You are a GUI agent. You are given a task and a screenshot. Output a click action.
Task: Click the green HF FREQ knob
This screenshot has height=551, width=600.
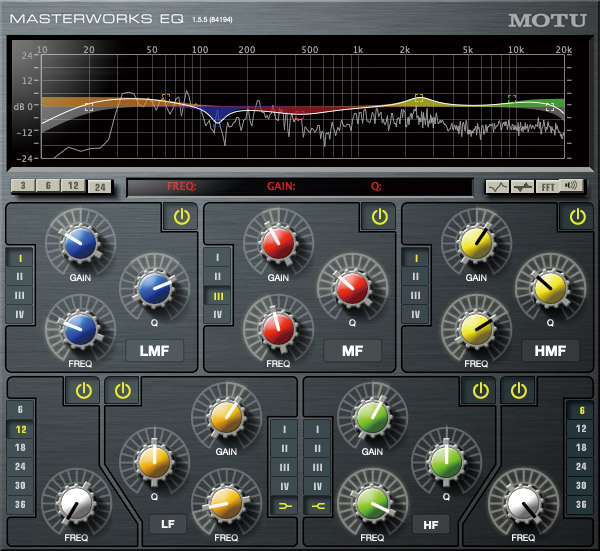(372, 504)
